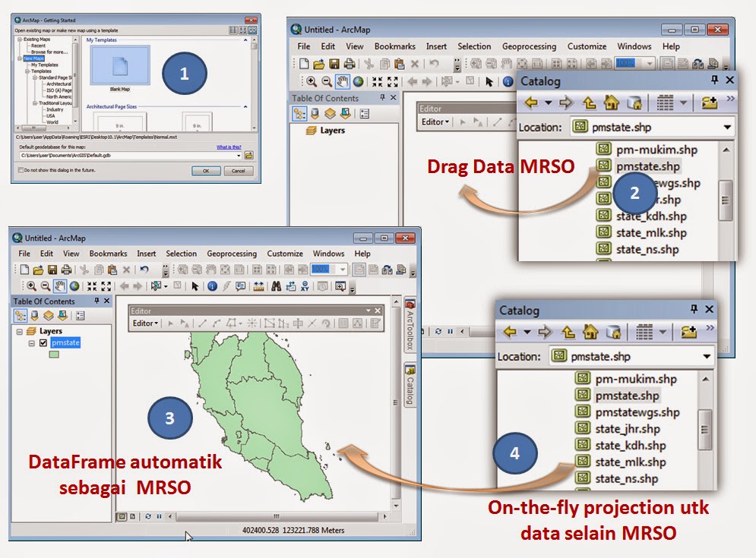Viewport: 756px width, 558px height.
Task: Click List By Source in lower Table Of Contents
Action: tap(35, 316)
